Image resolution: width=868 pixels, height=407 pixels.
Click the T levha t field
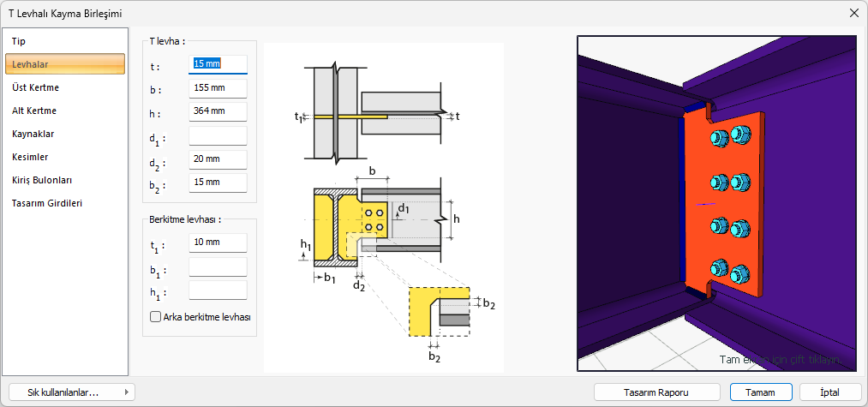click(218, 64)
